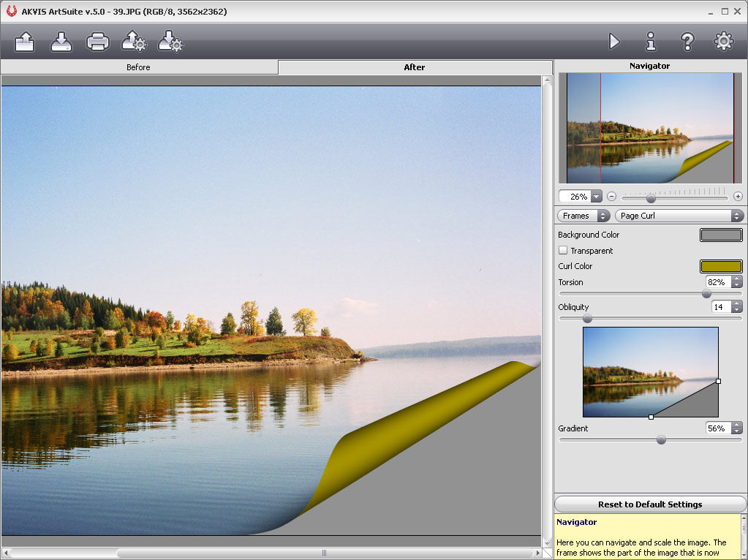Screen dimensions: 748x560
Task: Open the Help question mark icon
Action: click(687, 42)
